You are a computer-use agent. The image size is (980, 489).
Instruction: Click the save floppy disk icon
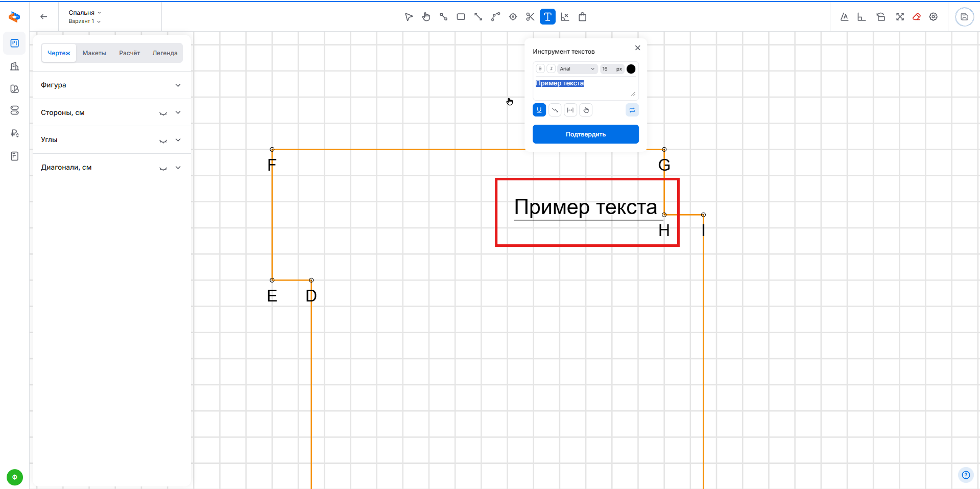[964, 17]
